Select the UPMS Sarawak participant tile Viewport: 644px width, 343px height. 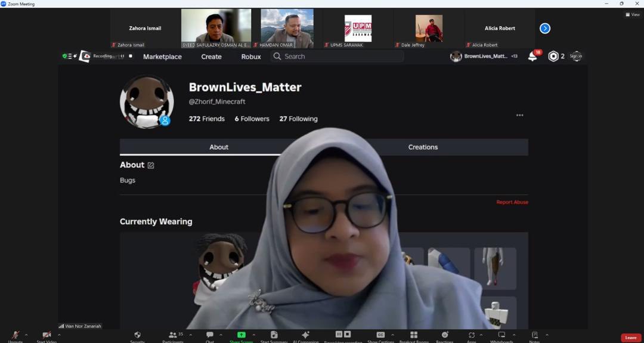[x=358, y=29]
